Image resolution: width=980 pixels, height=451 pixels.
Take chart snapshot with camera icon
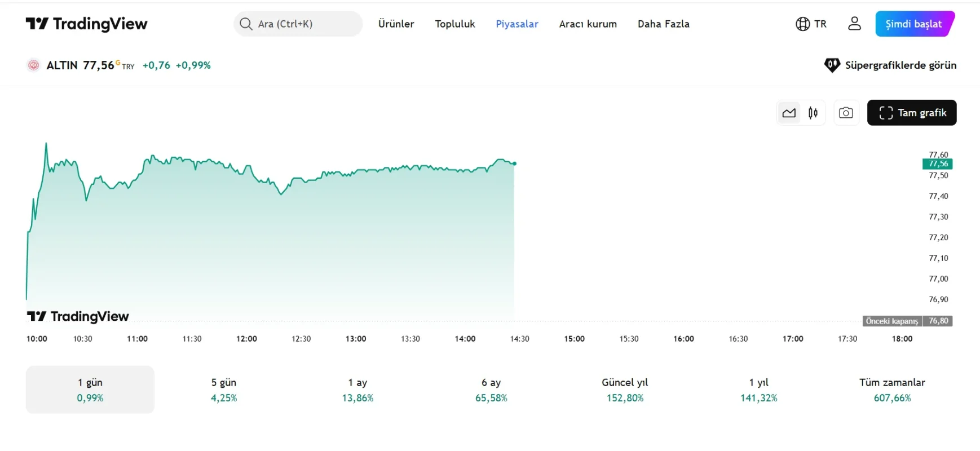[846, 113]
